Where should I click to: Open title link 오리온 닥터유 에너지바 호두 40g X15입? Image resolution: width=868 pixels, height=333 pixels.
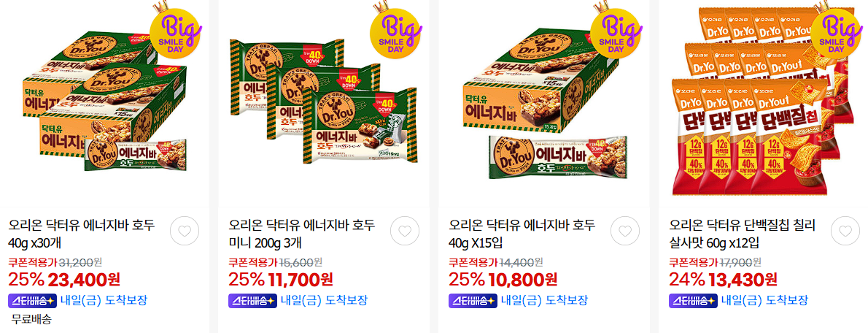522,234
